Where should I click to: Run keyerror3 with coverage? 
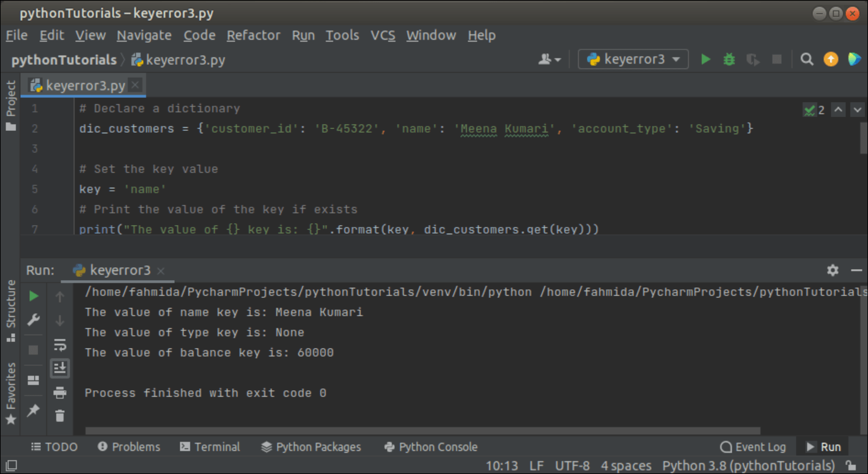point(752,59)
